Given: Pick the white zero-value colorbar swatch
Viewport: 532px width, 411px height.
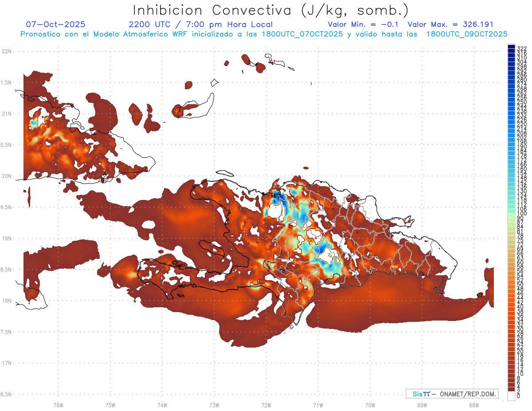Looking at the screenshot, I should coord(511,396).
